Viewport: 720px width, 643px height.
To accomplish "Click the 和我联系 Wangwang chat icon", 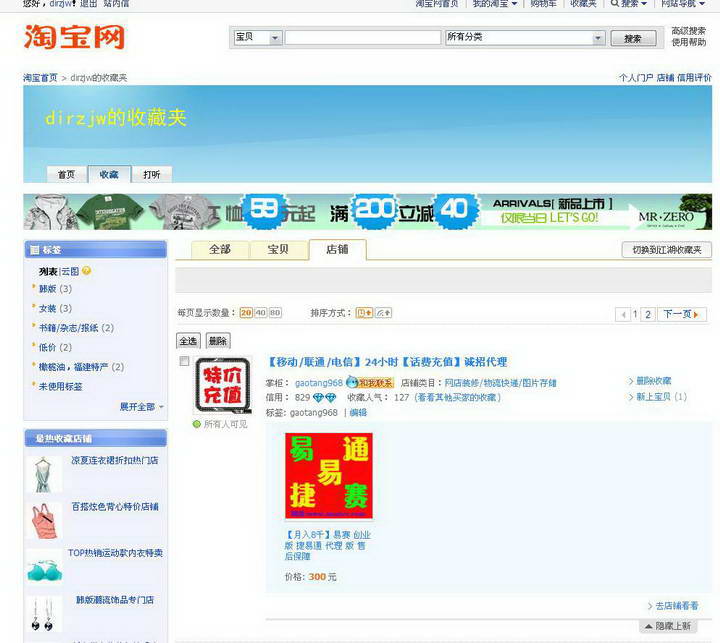I will [370, 382].
